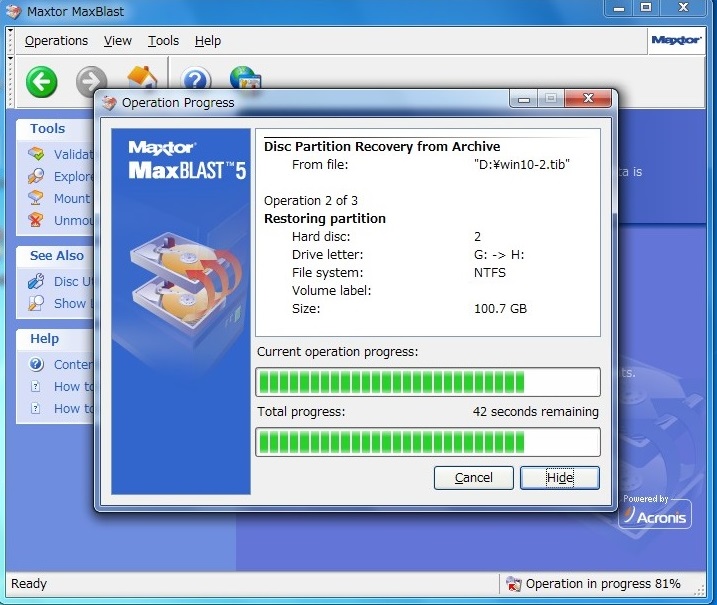Click the status bar operation progress icon
The width and height of the screenshot is (717, 605).
(514, 584)
